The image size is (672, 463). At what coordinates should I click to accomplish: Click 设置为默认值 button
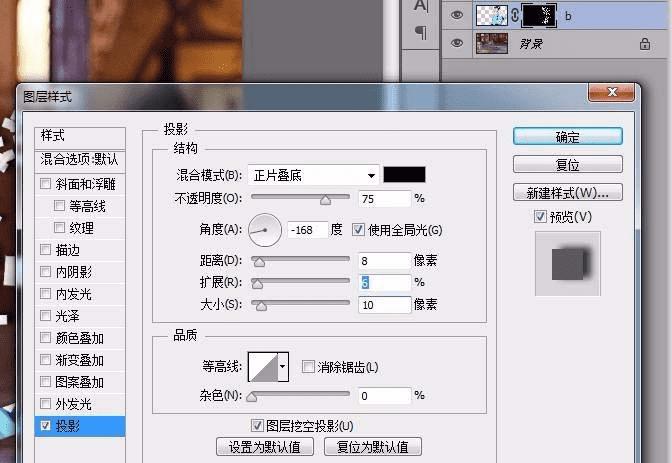[x=265, y=447]
